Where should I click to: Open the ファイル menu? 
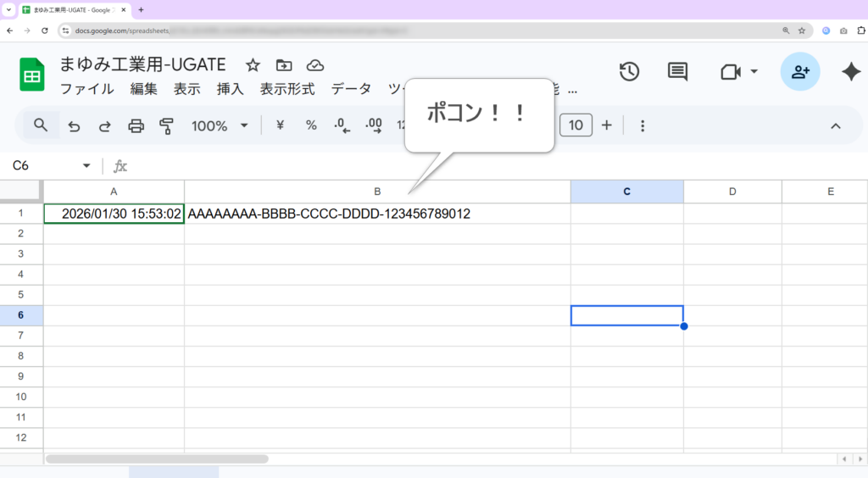point(86,89)
